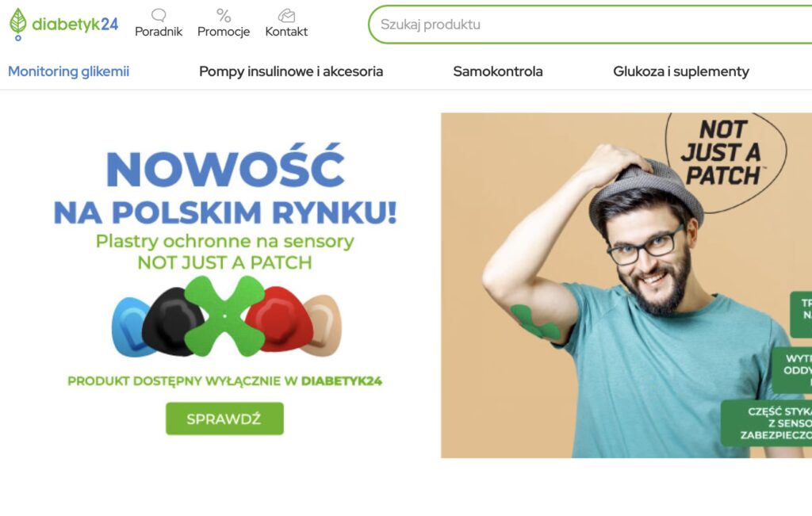Open the Monitoring glikemii menu
Viewport: 812px width, 516px height.
[x=68, y=71]
